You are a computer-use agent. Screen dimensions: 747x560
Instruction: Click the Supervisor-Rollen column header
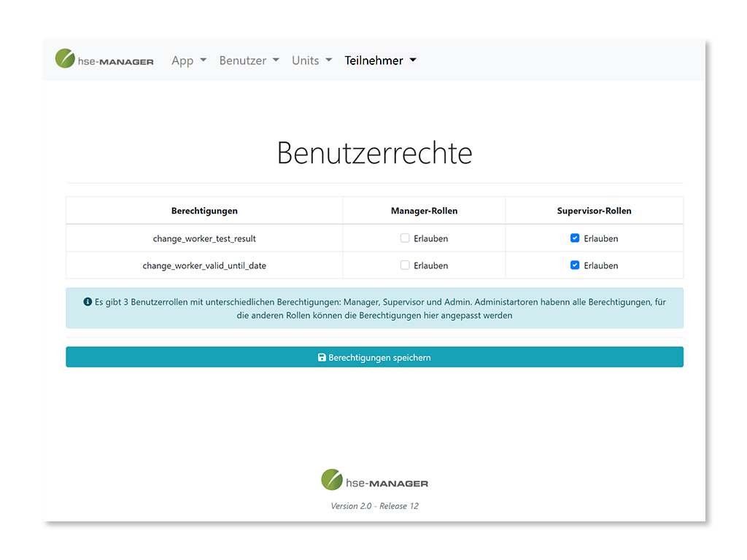point(594,211)
